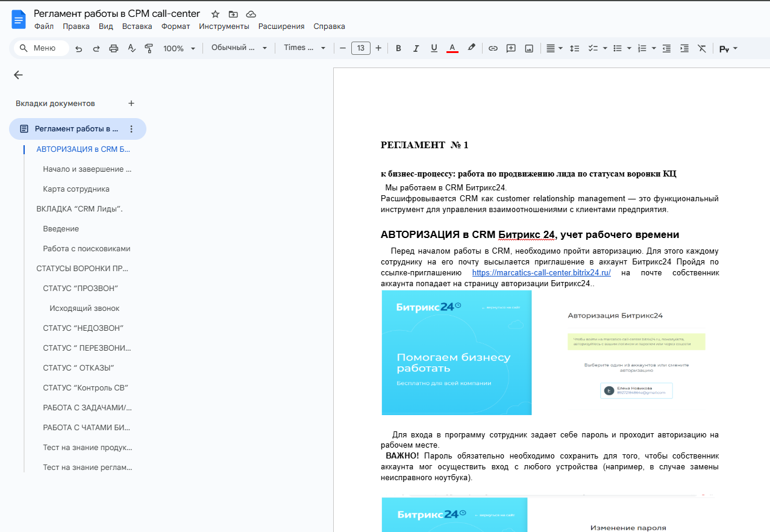The image size is (770, 532).
Task: Star the document title
Action: 215,14
